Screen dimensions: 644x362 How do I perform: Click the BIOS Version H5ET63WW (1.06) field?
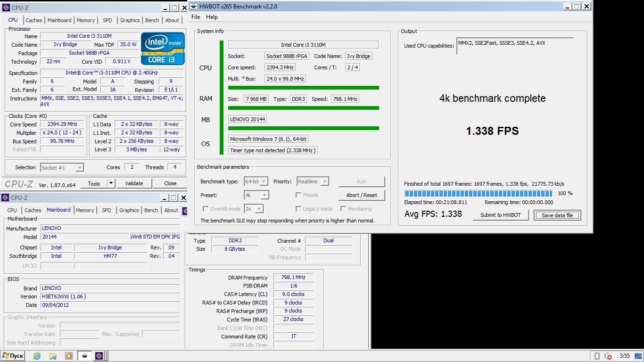pyautogui.click(x=110, y=296)
